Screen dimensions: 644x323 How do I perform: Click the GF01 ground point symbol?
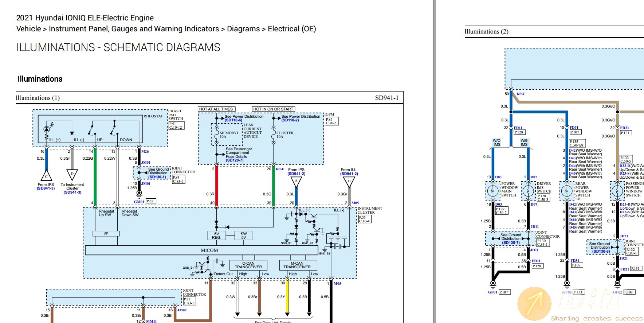point(493,283)
